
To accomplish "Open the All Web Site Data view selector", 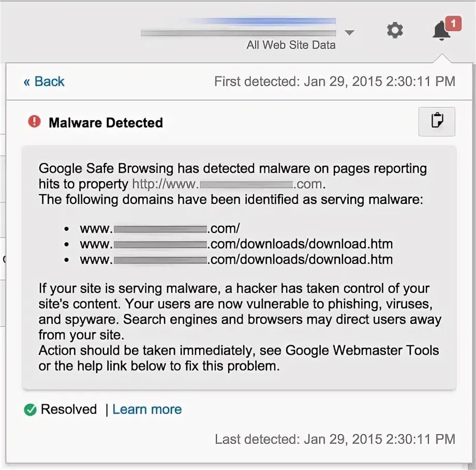I will tap(291, 45).
